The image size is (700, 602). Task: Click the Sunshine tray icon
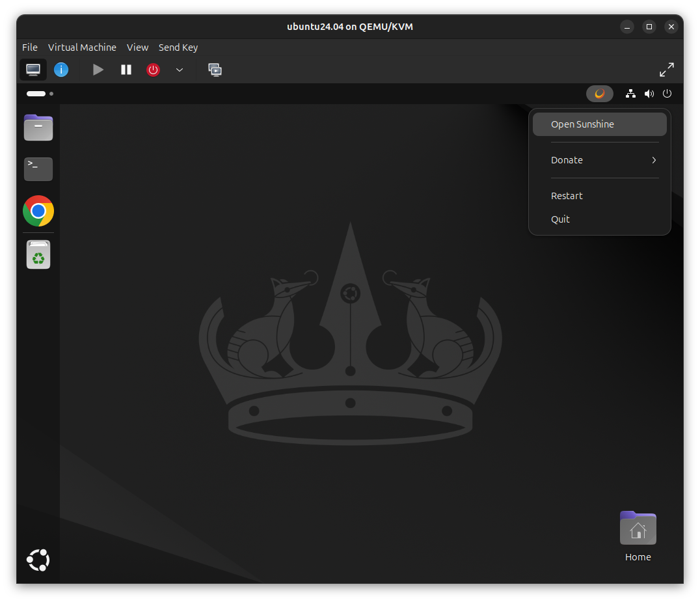[x=599, y=93]
